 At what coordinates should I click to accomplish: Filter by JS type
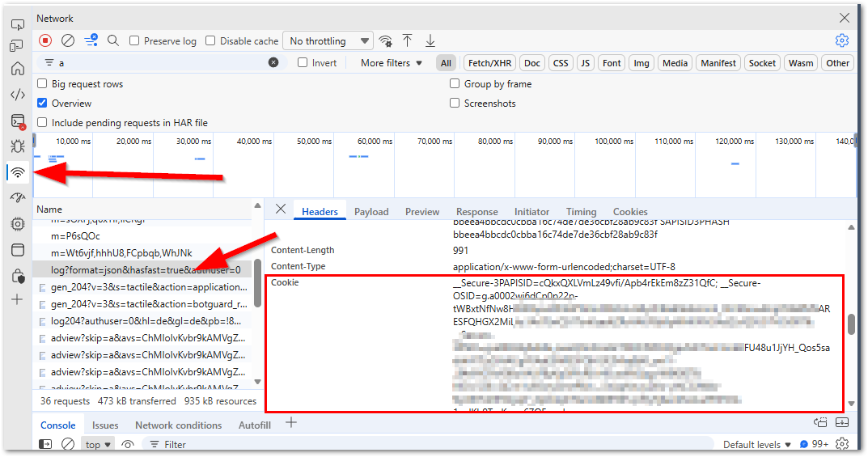[585, 63]
